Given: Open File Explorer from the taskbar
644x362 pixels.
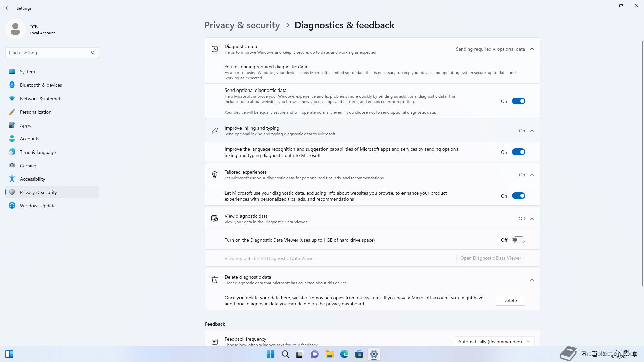Looking at the screenshot, I should (329, 354).
